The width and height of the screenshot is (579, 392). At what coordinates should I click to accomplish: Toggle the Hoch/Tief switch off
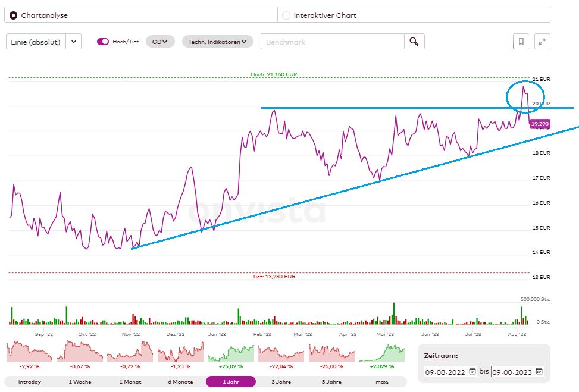(101, 42)
